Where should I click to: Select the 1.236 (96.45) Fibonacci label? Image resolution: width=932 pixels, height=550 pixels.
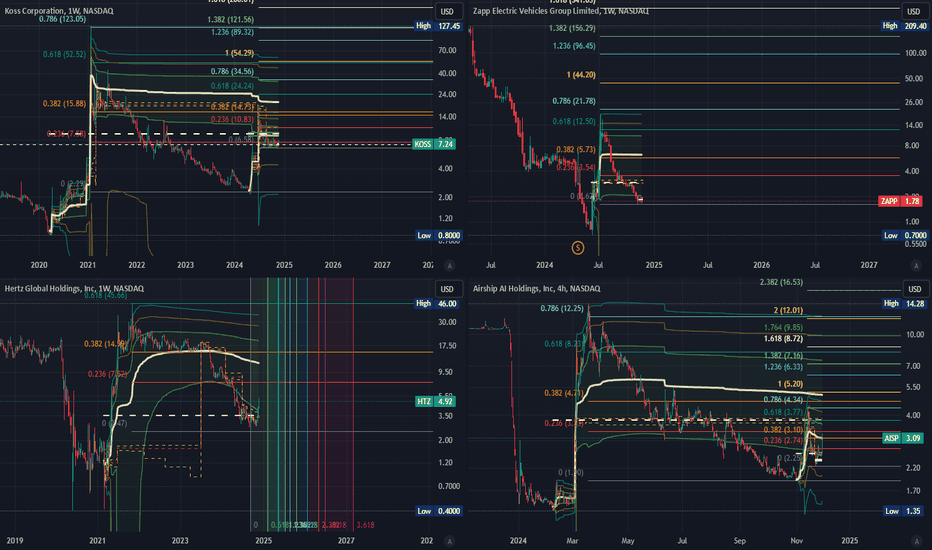[x=574, y=46]
